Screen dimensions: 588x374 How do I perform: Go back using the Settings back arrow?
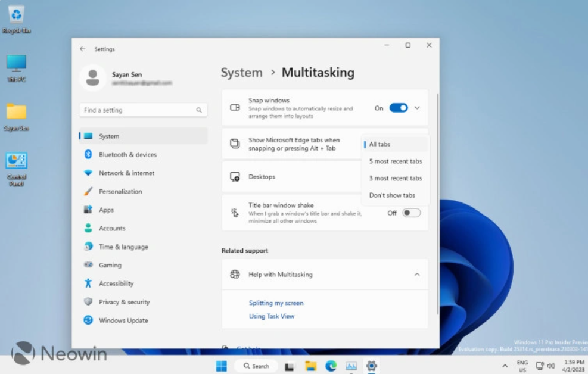click(x=82, y=49)
